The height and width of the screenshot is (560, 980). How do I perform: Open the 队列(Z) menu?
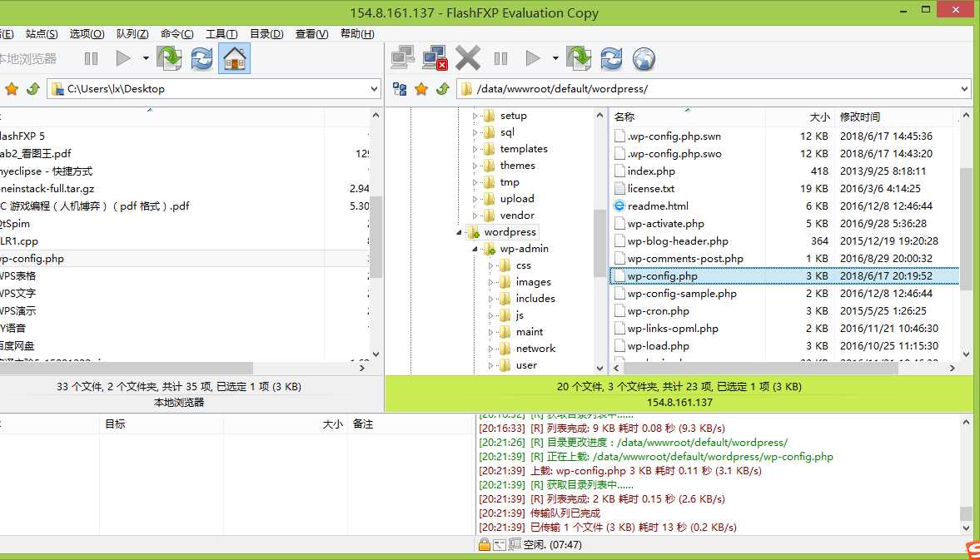[x=132, y=34]
